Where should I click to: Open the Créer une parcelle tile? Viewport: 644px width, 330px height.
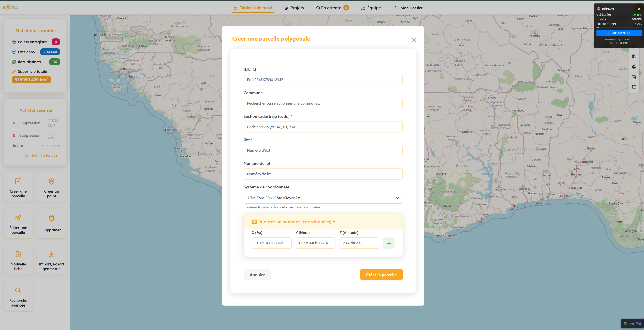(18, 187)
